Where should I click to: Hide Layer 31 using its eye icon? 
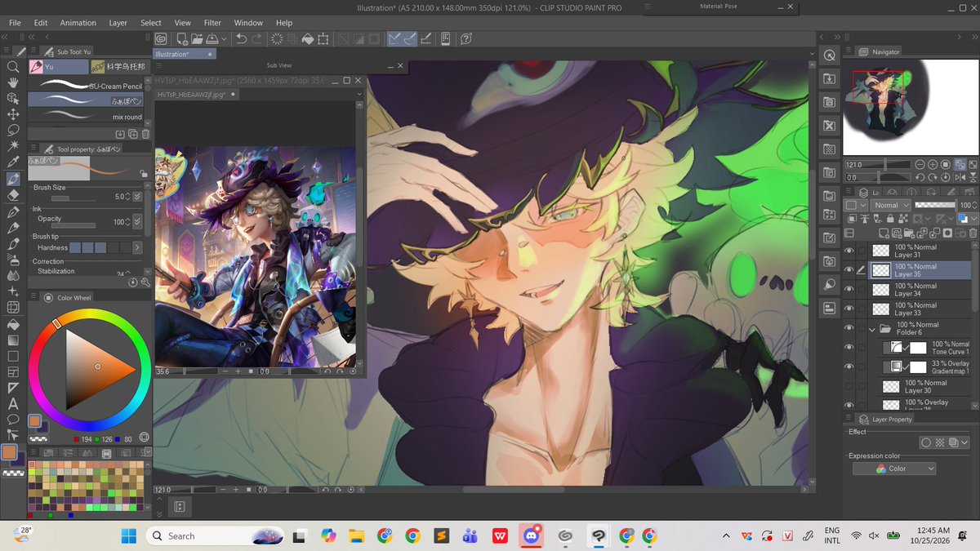[x=849, y=251]
